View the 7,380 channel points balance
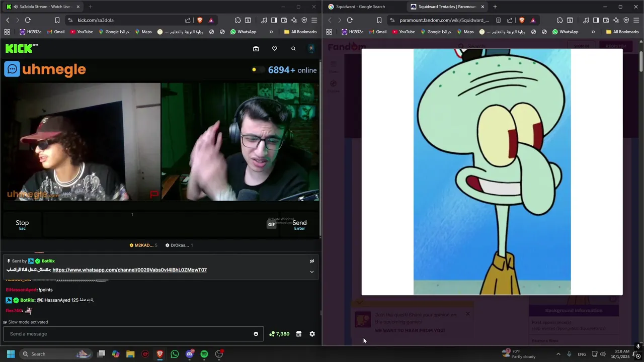 [x=279, y=334]
